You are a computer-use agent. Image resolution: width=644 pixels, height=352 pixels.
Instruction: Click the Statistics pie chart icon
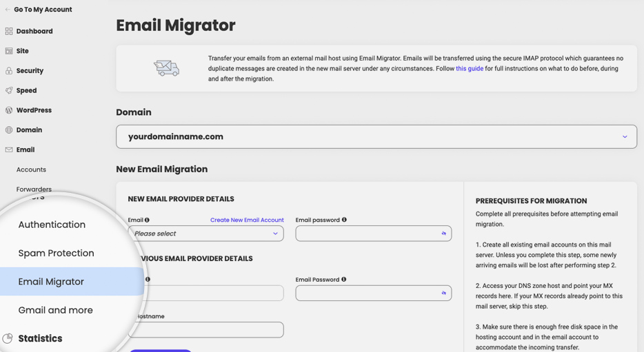tap(8, 338)
